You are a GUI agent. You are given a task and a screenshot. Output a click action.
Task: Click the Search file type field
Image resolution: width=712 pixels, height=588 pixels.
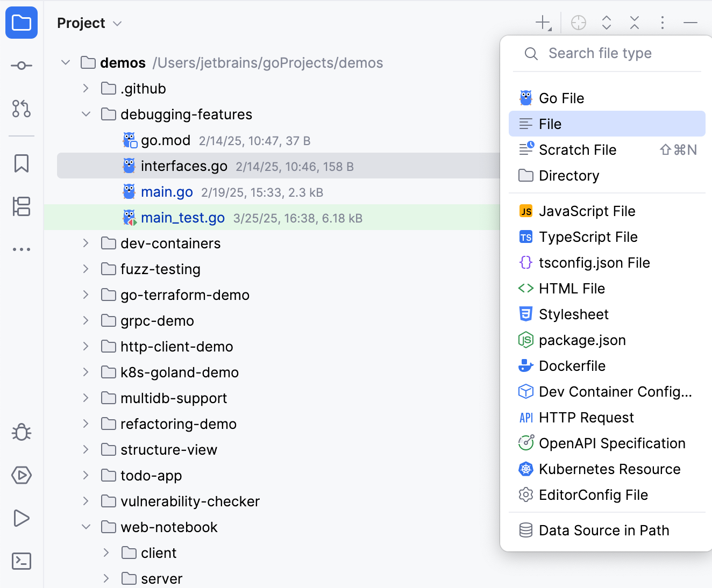600,53
